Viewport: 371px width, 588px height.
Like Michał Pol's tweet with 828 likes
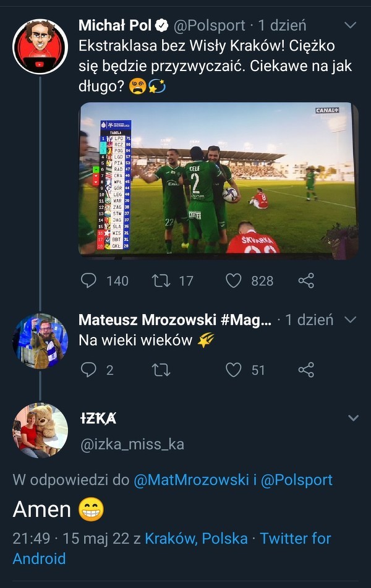[x=234, y=281]
